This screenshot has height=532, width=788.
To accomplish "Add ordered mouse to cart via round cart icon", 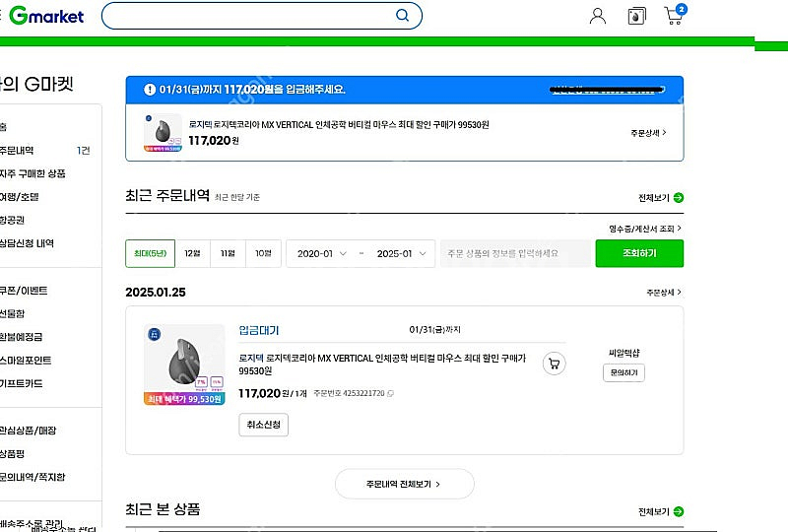I will [555, 364].
